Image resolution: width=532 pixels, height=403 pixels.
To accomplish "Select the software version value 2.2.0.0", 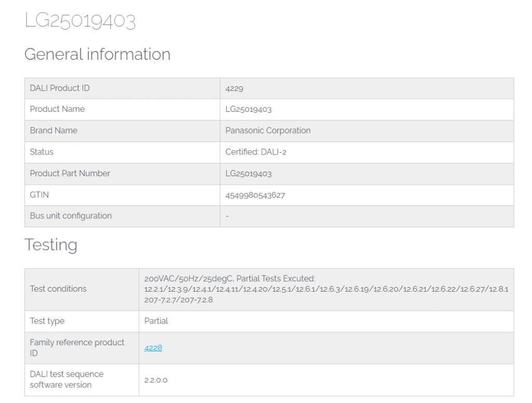I will 156,380.
